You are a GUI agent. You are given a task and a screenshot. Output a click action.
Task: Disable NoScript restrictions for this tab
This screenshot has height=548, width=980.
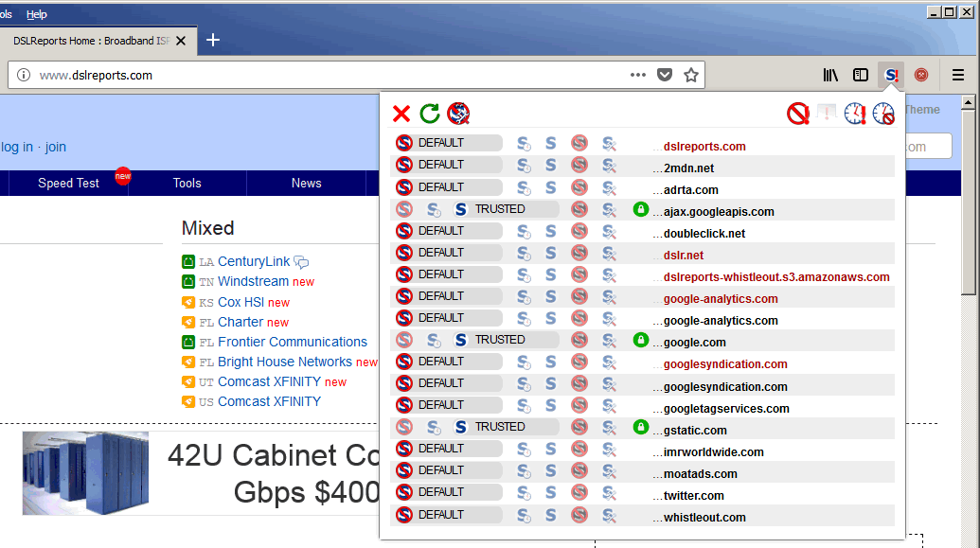pyautogui.click(x=827, y=114)
